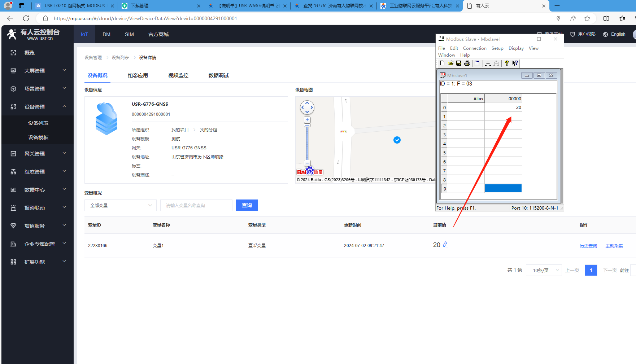Click the Print icon in Modbus Slave toolbar
636x364 pixels.
click(x=467, y=63)
